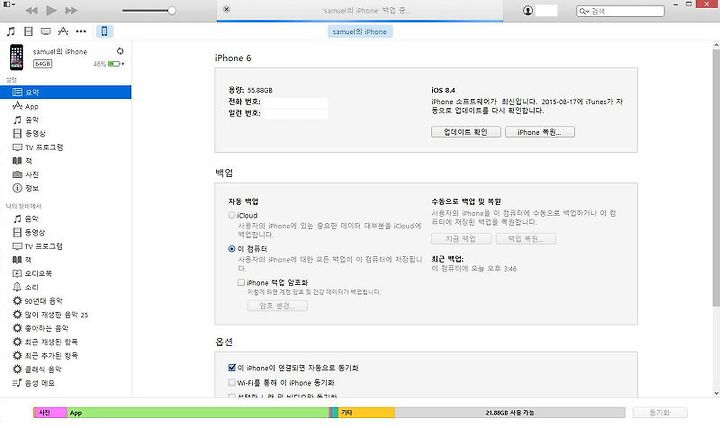Click the pink 사진 storage bar segment
Image resolution: width=720 pixels, height=427 pixels.
pos(50,413)
